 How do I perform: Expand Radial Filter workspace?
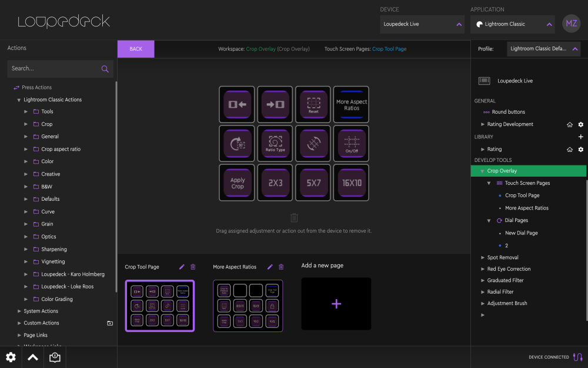point(483,292)
